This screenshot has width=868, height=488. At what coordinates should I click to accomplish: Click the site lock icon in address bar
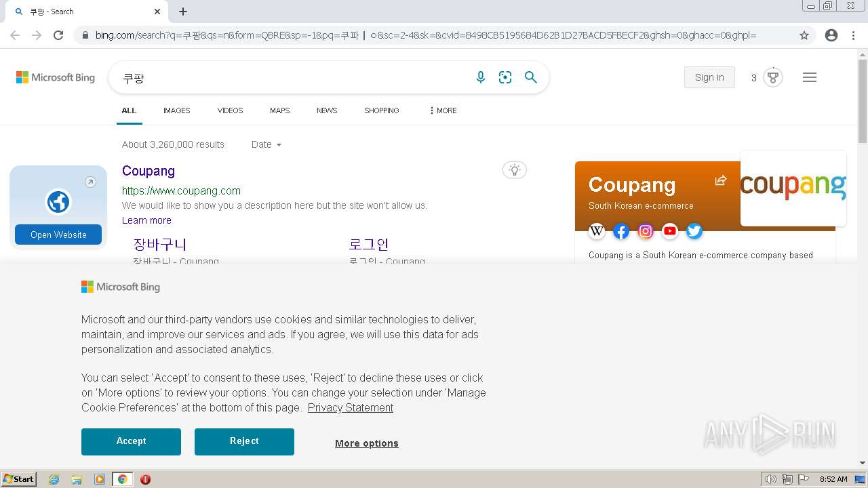click(85, 35)
